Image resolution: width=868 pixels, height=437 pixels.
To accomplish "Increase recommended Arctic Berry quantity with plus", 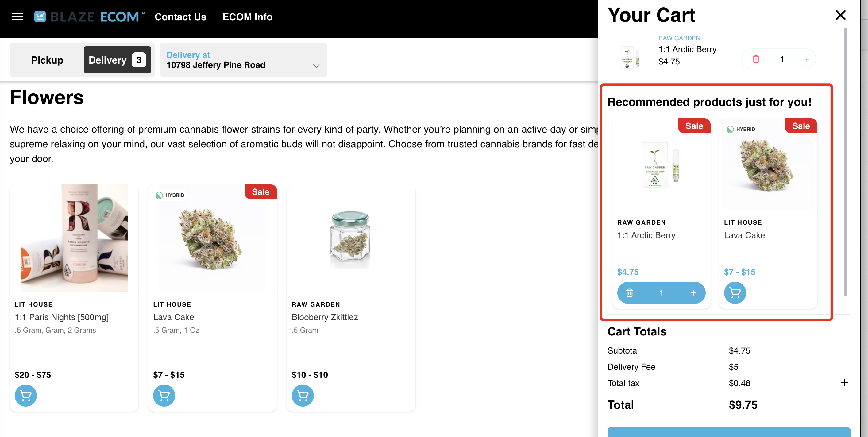I will pos(693,293).
